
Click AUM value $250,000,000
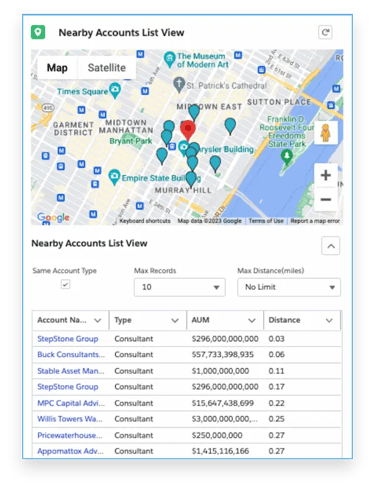tap(217, 435)
